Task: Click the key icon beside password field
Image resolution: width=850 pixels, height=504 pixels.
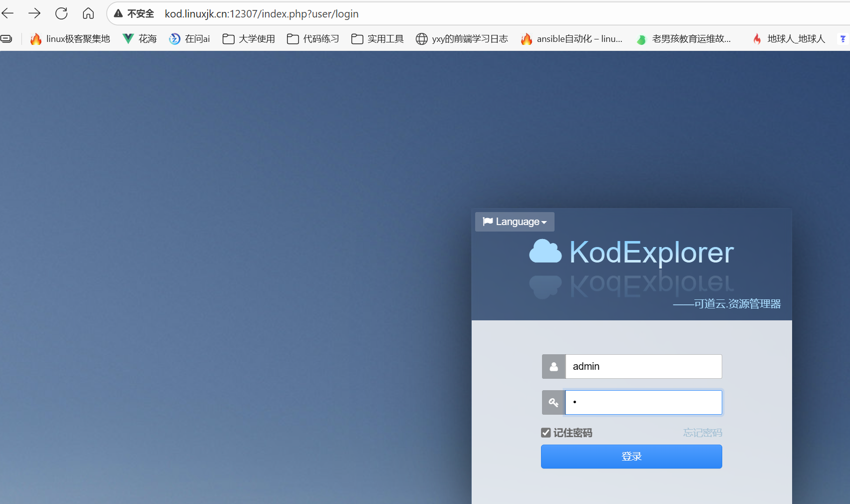Action: coord(554,403)
